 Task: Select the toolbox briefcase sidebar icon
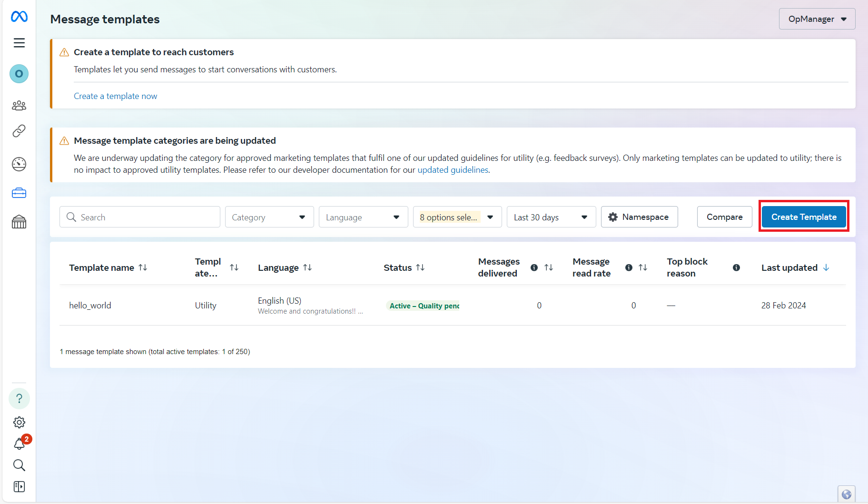tap(19, 193)
